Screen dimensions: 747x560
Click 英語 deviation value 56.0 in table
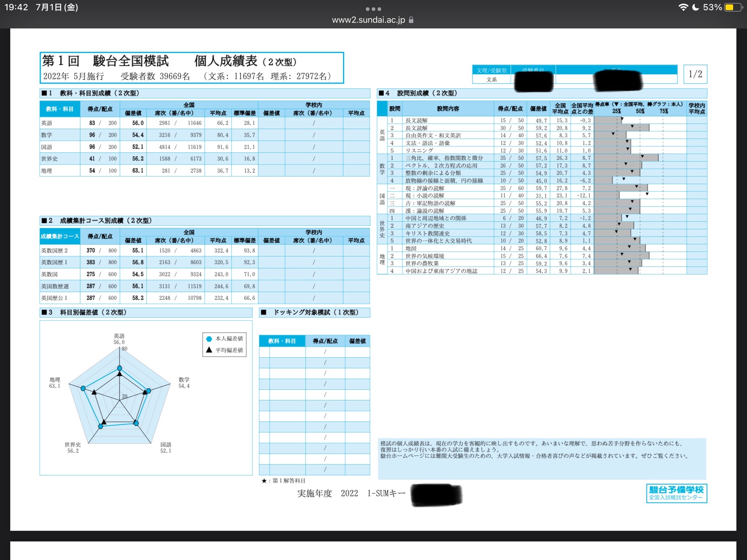point(138,123)
